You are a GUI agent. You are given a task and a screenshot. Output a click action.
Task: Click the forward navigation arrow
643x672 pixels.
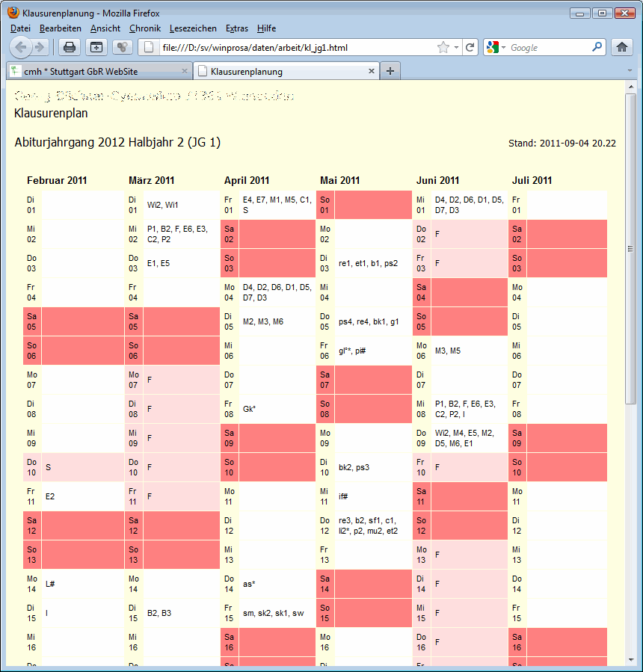pyautogui.click(x=40, y=47)
